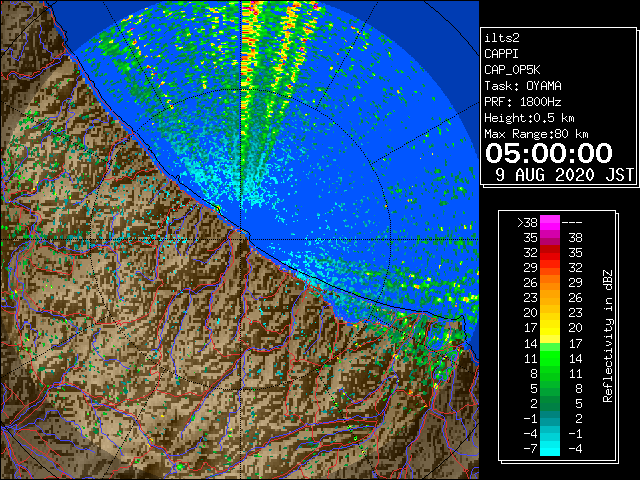640x480 pixels.
Task: Click the legend value >38
Action: (x=527, y=223)
